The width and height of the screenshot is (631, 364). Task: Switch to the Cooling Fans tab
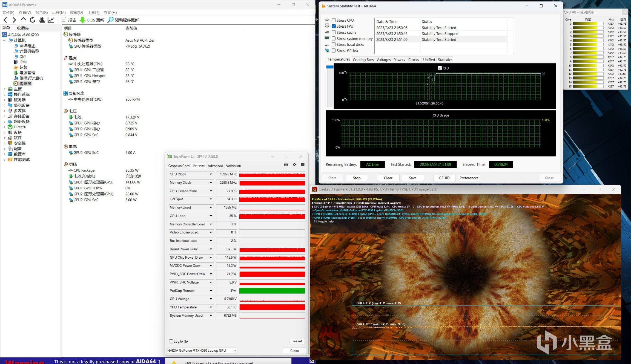tap(363, 60)
